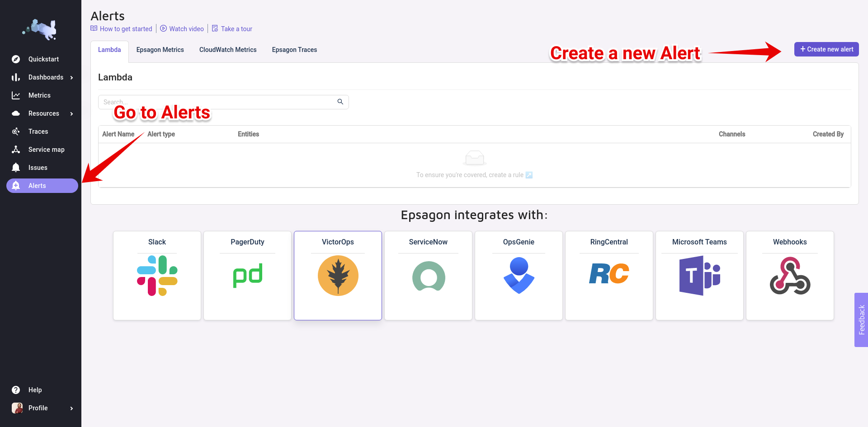
Task: Click the ServiceNow ring logo
Action: [429, 276]
